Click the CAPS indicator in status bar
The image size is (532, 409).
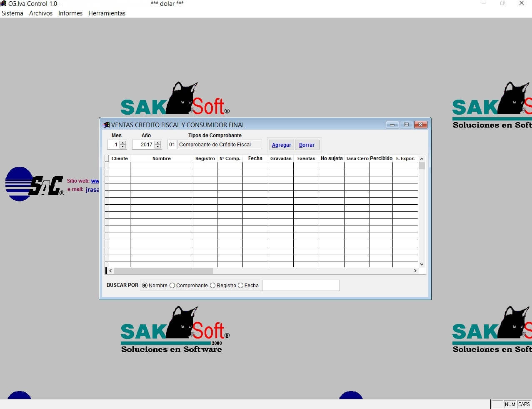(x=524, y=404)
